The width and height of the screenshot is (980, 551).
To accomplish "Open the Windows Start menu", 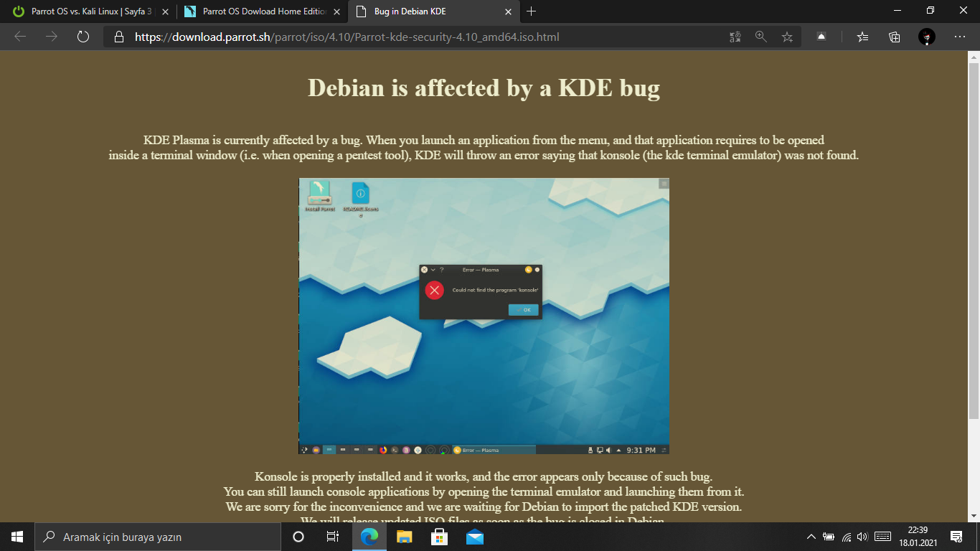I will [x=17, y=537].
